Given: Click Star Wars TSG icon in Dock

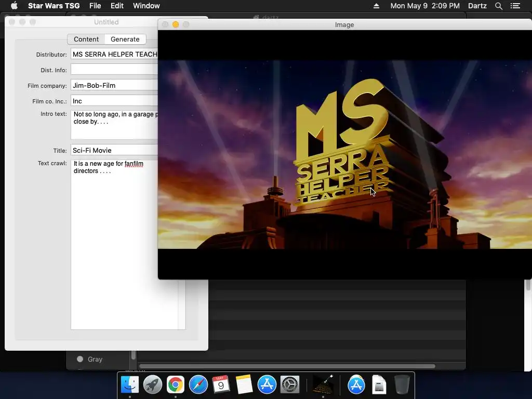Looking at the screenshot, I should click(x=323, y=385).
